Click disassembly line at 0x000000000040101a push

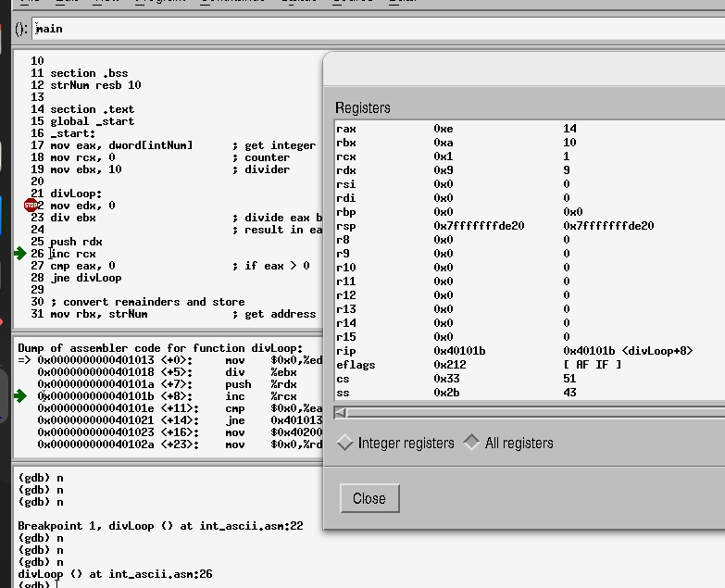pos(167,383)
